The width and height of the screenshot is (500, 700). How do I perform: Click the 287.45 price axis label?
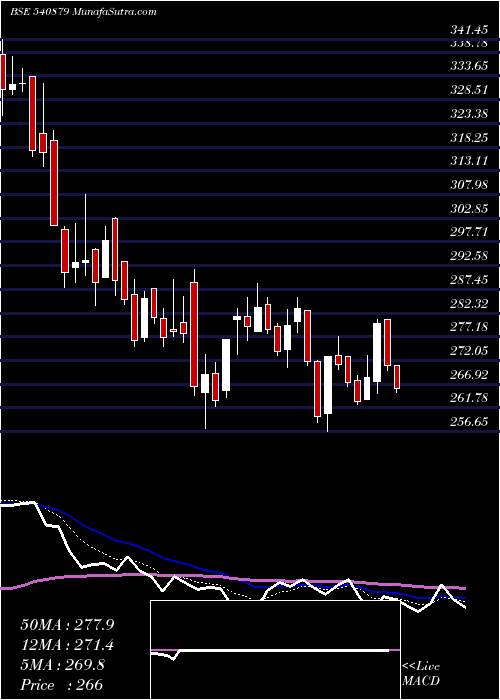[468, 280]
